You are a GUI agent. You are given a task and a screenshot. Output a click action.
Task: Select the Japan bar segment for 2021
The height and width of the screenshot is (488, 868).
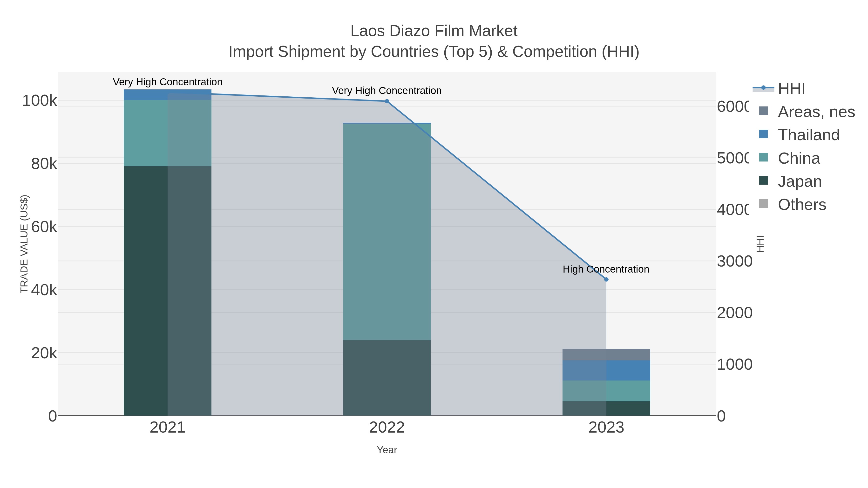168,291
